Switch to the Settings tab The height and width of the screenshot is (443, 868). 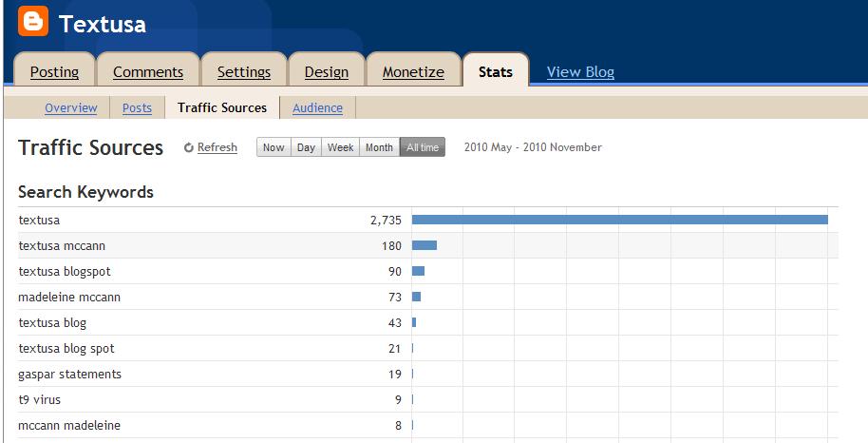243,71
